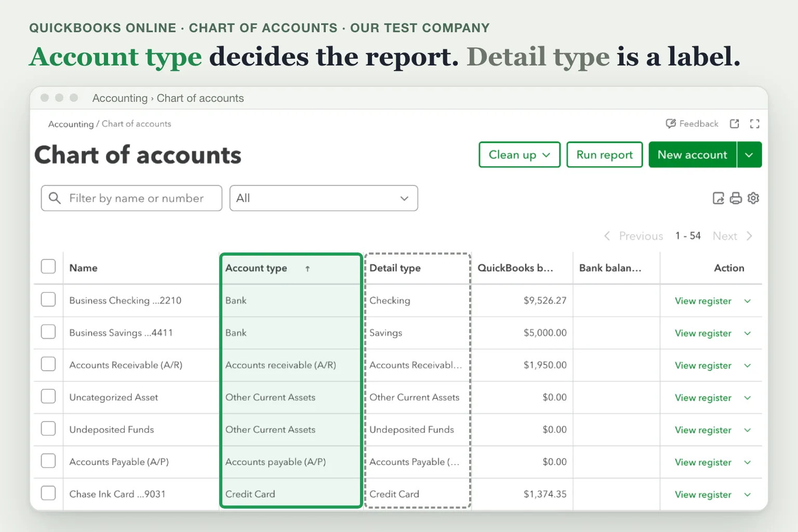Select the Uncategorized Asset row checkbox

coord(48,396)
